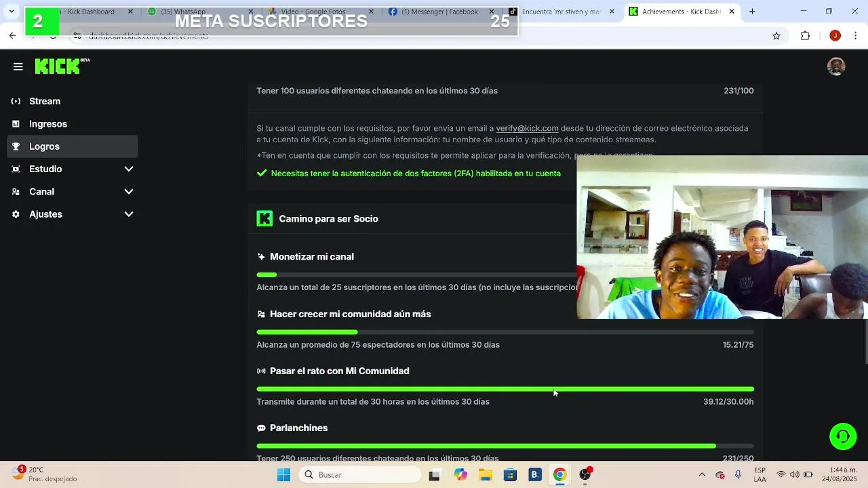The width and height of the screenshot is (868, 488).
Task: Bookmark this page with the star icon
Action: [776, 36]
